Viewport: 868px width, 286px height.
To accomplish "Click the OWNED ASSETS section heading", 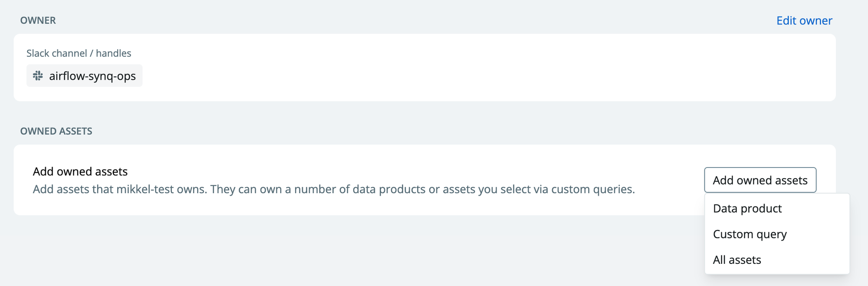I will (x=56, y=131).
